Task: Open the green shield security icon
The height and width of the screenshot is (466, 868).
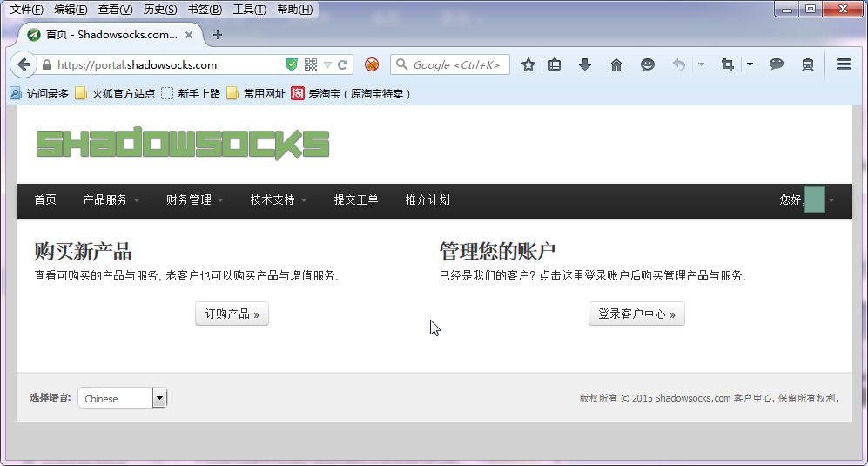Action: (x=292, y=64)
